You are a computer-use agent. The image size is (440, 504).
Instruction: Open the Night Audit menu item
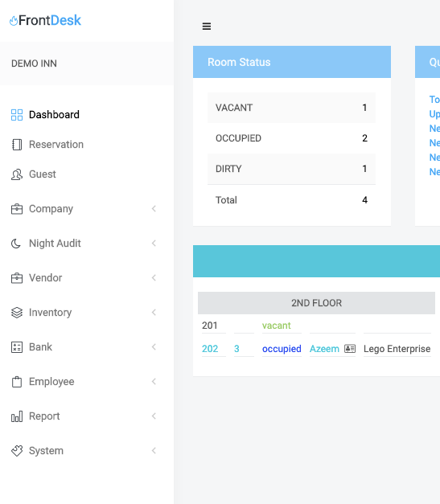click(55, 244)
